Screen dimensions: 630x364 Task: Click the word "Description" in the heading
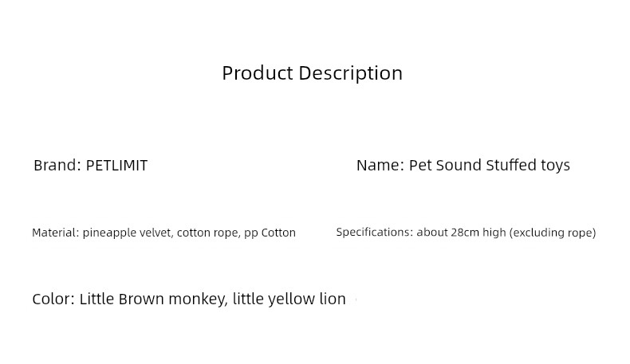(x=351, y=73)
